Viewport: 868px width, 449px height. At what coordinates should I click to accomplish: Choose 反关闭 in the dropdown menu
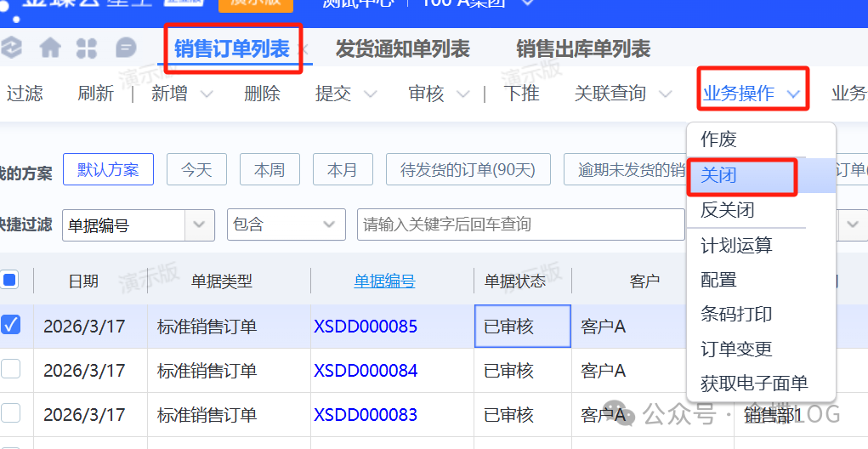click(x=727, y=210)
